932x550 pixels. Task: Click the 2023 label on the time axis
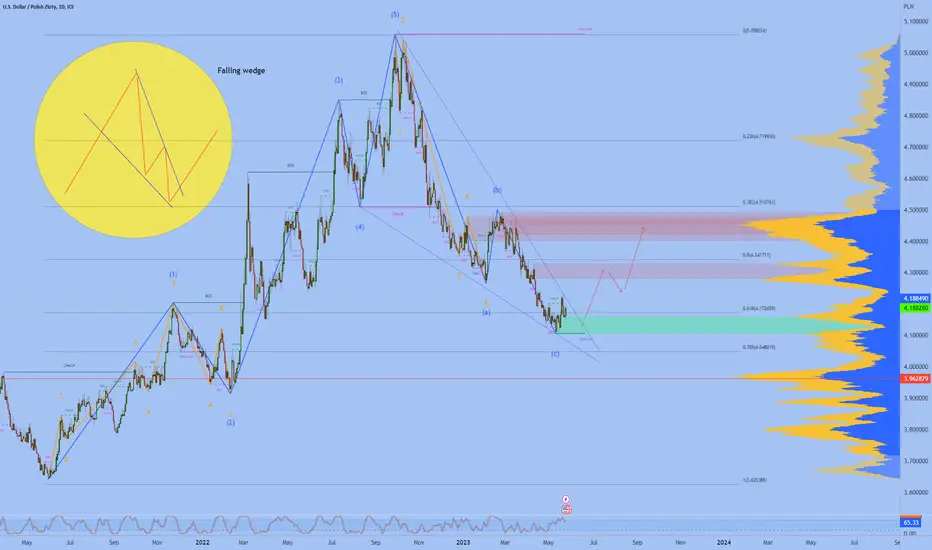pyautogui.click(x=462, y=542)
